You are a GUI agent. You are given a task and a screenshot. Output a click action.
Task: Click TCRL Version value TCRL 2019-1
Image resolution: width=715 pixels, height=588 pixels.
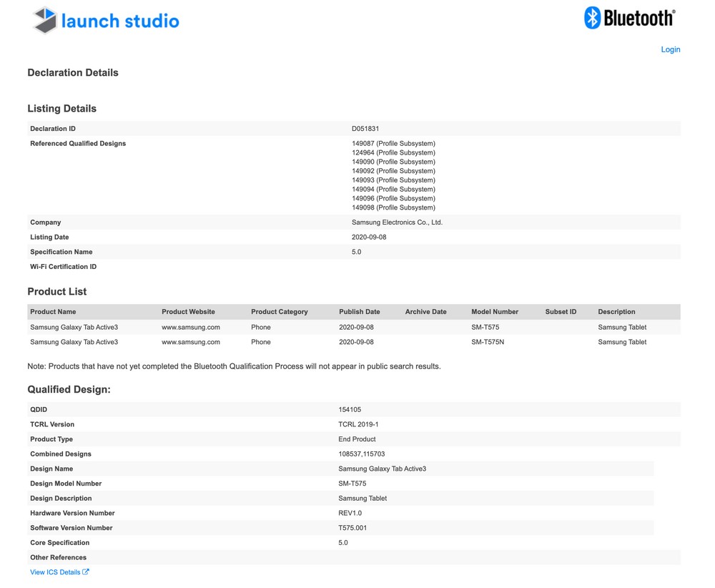tap(358, 424)
